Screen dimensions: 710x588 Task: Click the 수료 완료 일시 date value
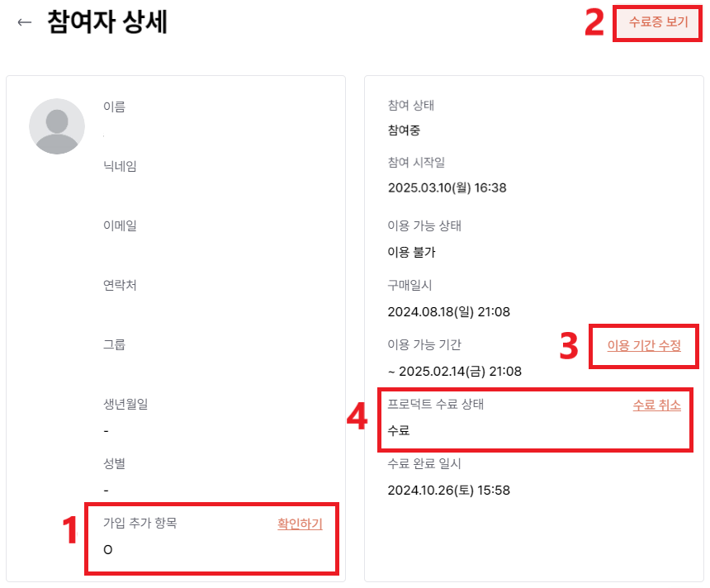tap(449, 491)
